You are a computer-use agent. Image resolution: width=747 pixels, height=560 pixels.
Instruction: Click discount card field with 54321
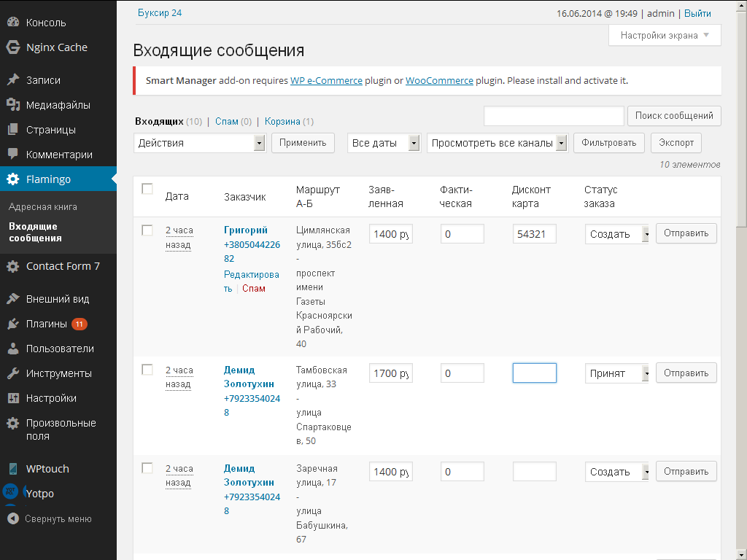[535, 234]
